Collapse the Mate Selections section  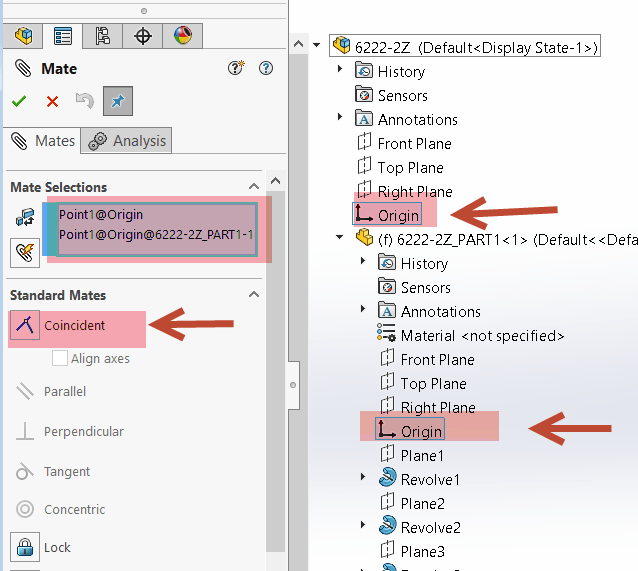254,186
